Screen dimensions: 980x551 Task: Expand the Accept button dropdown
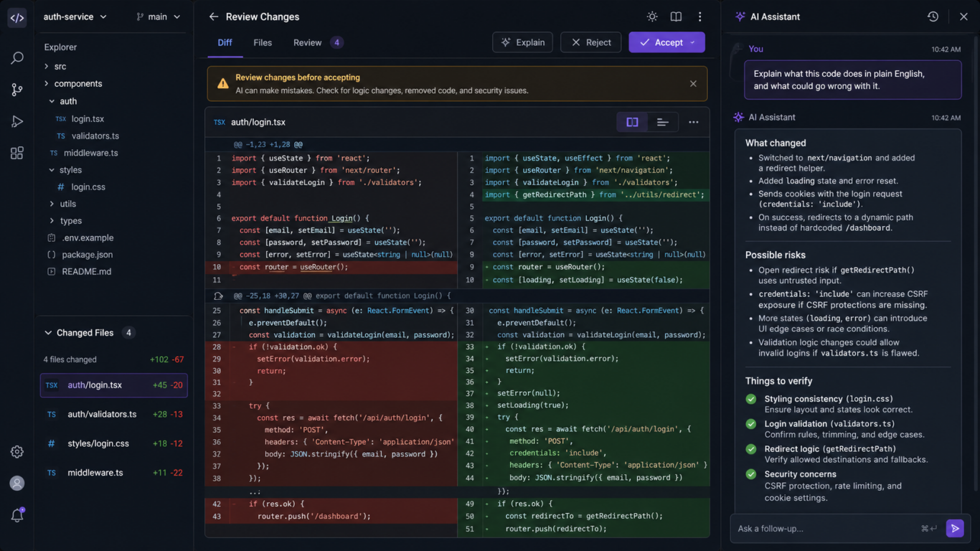pyautogui.click(x=691, y=42)
